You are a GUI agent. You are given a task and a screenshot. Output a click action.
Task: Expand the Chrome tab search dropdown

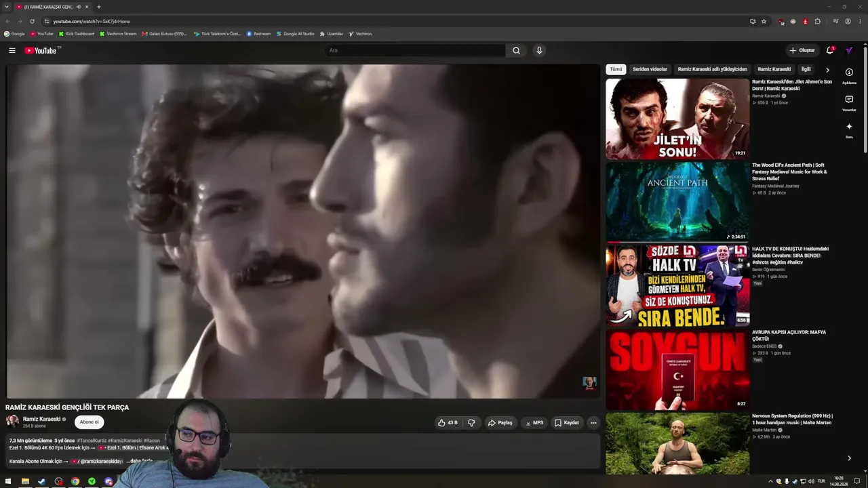click(x=7, y=7)
